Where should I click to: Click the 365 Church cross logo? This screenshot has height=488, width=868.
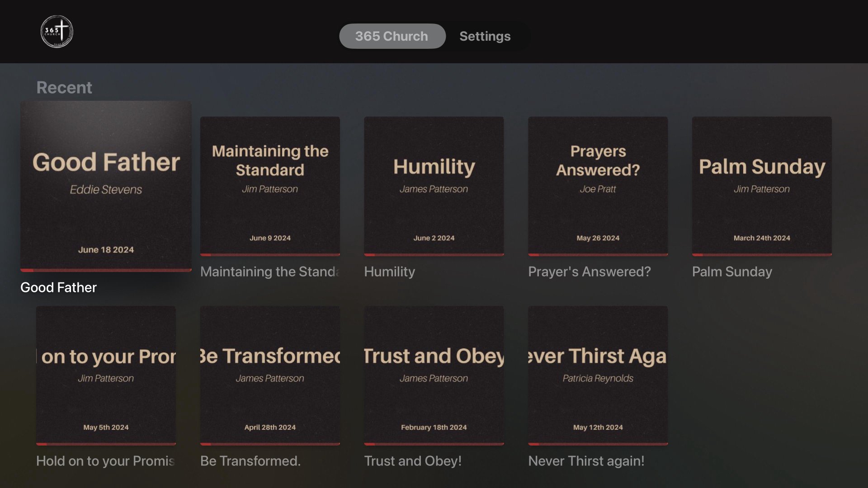tap(57, 32)
